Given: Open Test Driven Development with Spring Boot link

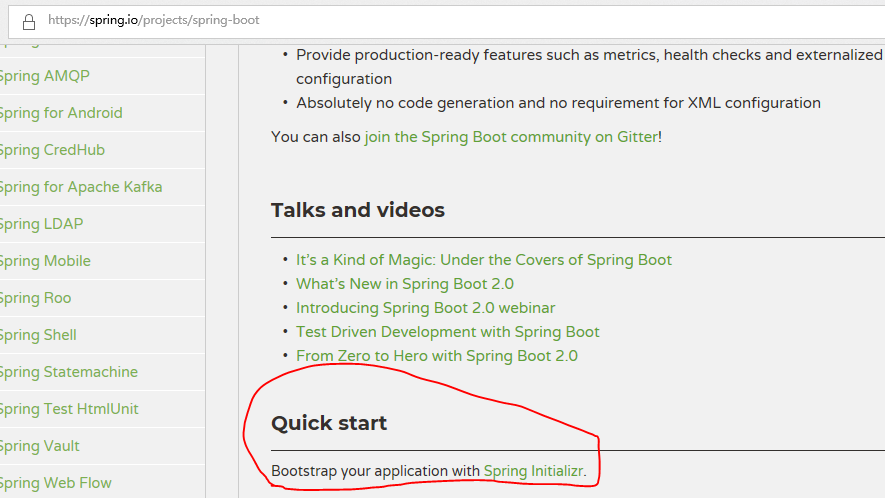Looking at the screenshot, I should tap(448, 332).
